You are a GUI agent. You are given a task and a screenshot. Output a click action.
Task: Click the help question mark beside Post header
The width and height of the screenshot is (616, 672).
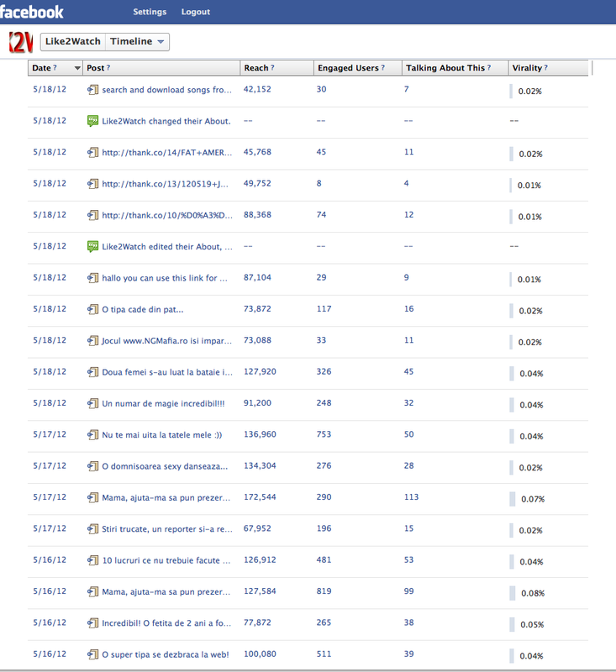pos(108,68)
